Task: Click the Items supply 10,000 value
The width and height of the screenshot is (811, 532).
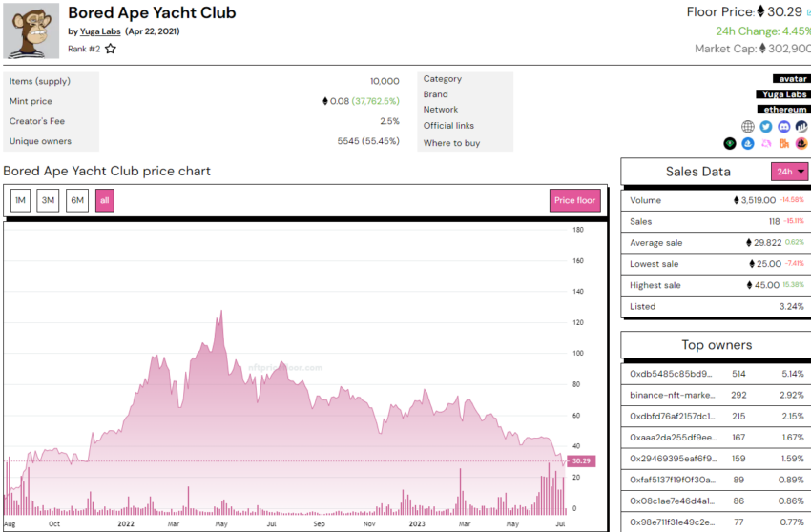Action: click(x=385, y=82)
